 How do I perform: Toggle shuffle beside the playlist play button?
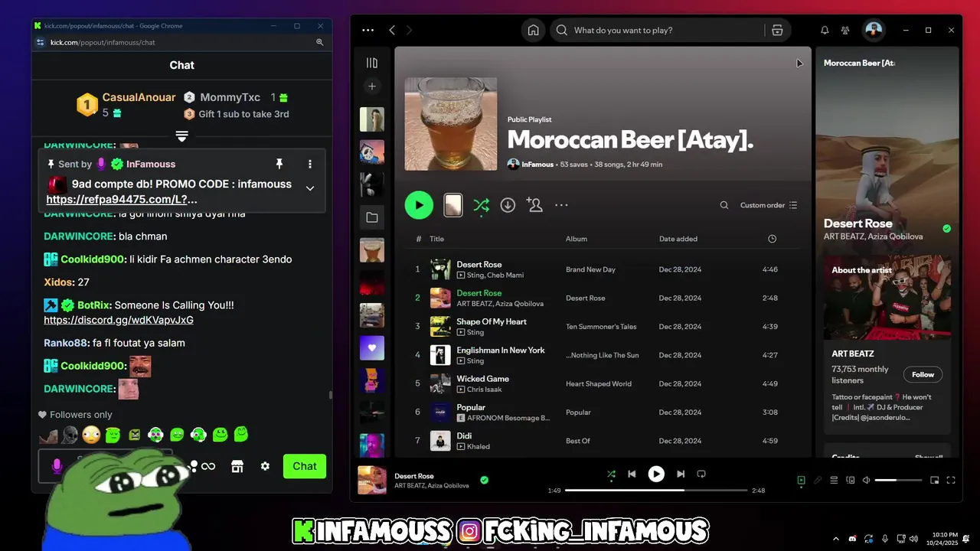click(481, 205)
